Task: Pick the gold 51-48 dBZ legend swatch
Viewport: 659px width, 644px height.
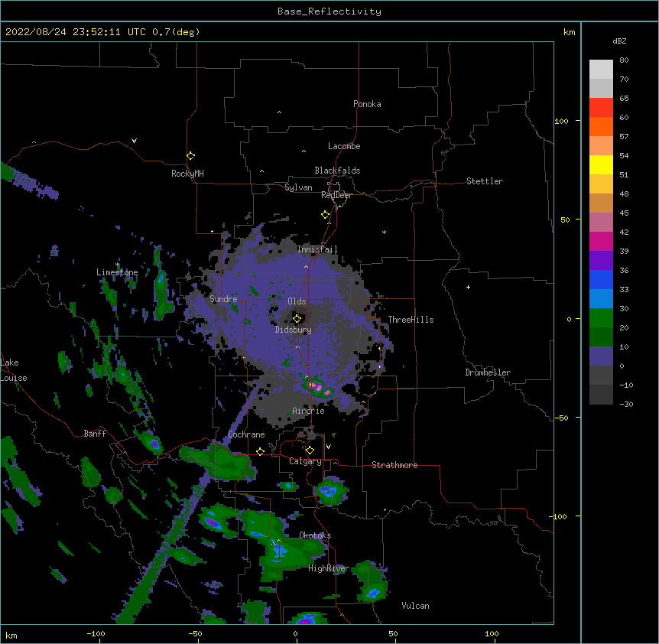Action: pyautogui.click(x=601, y=184)
